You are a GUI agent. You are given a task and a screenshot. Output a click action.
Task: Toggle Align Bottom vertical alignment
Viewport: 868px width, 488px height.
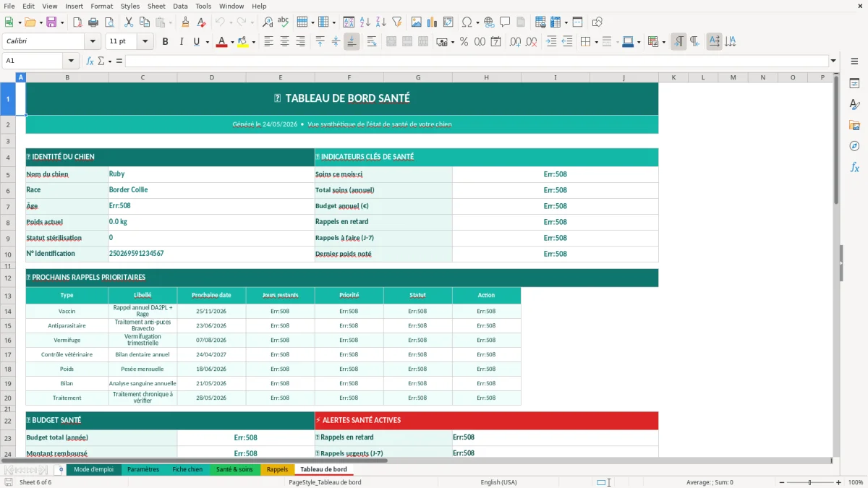pyautogui.click(x=352, y=42)
